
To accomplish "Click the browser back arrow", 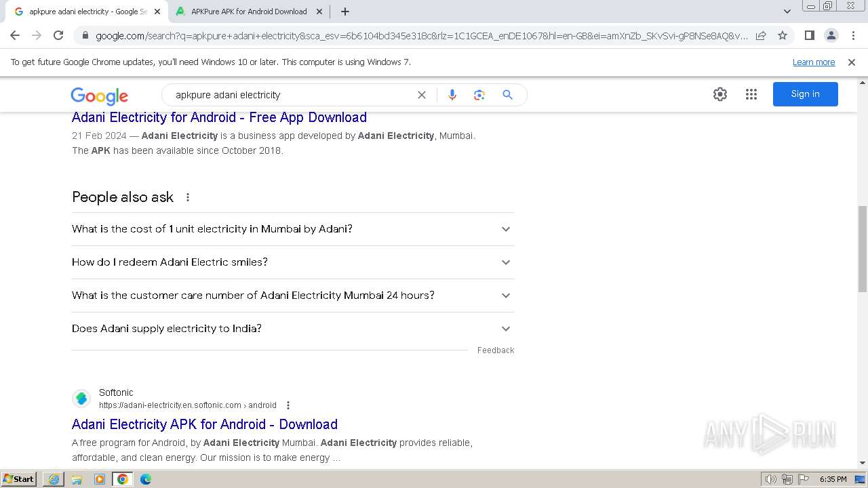I will (x=15, y=35).
